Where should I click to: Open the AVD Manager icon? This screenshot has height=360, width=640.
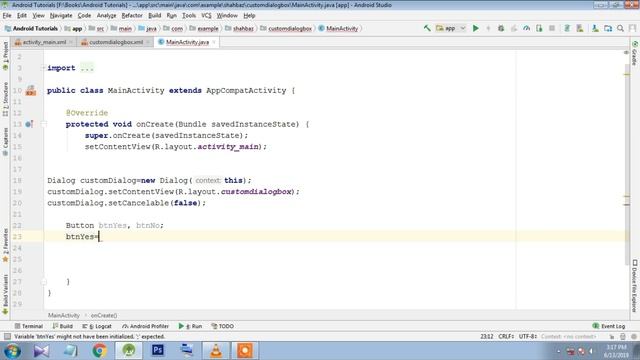[x=580, y=28]
